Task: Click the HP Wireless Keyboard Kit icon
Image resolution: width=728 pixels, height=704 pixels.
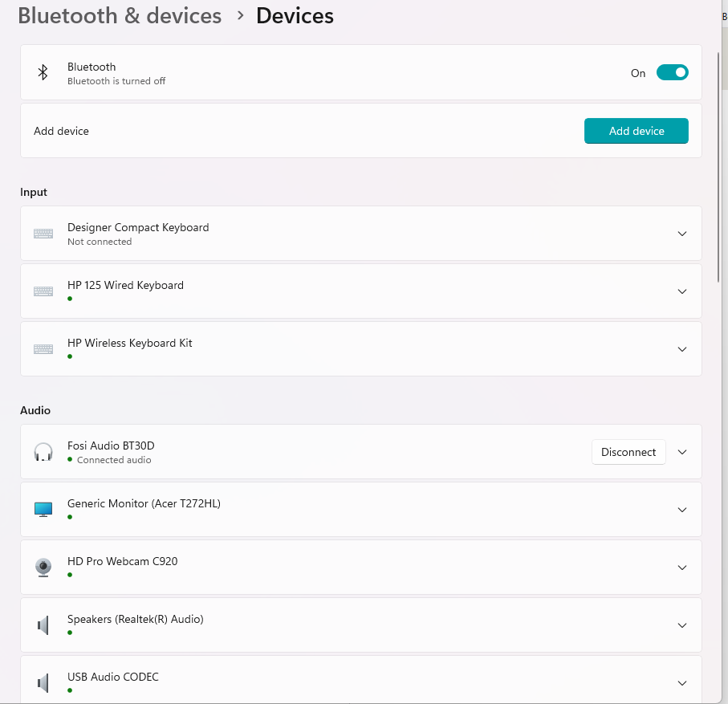Action: pyautogui.click(x=43, y=349)
